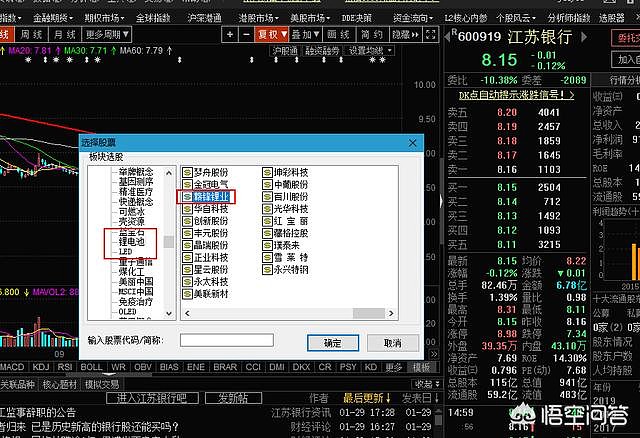Select 中葡股份 stock entry

(285, 185)
